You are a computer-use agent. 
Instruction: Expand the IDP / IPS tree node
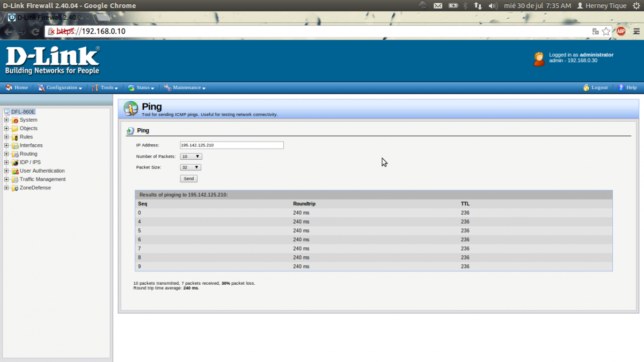[x=6, y=162]
